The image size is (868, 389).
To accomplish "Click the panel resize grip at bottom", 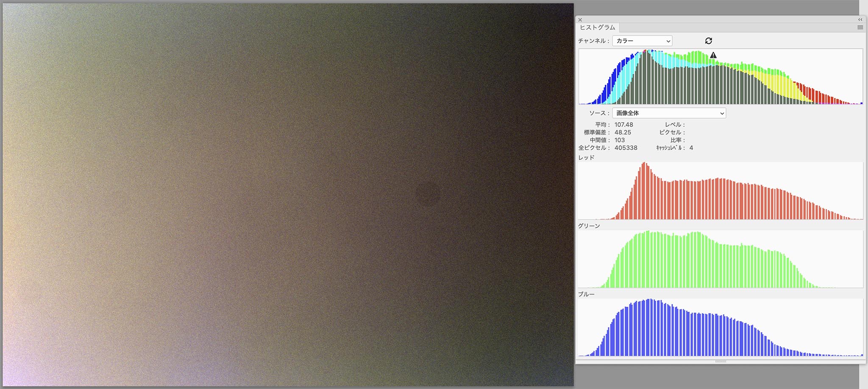I will coord(721,361).
